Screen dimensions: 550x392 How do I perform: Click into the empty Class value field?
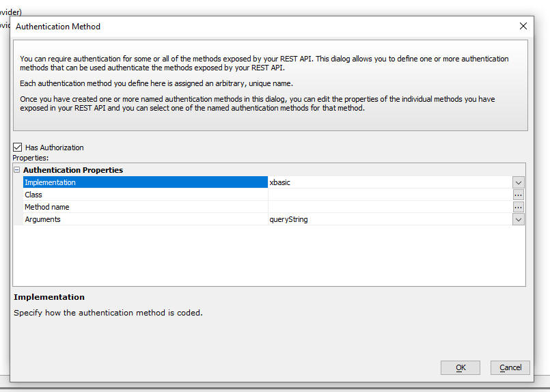389,195
